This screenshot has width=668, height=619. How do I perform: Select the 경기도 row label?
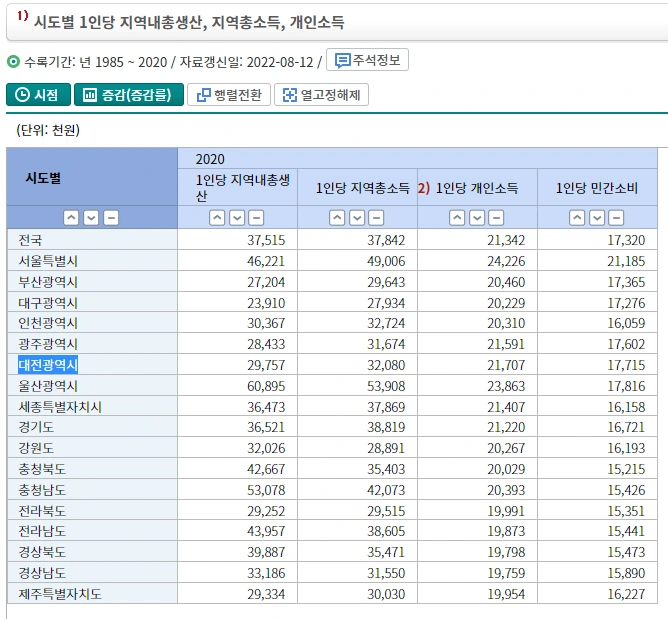[36, 427]
